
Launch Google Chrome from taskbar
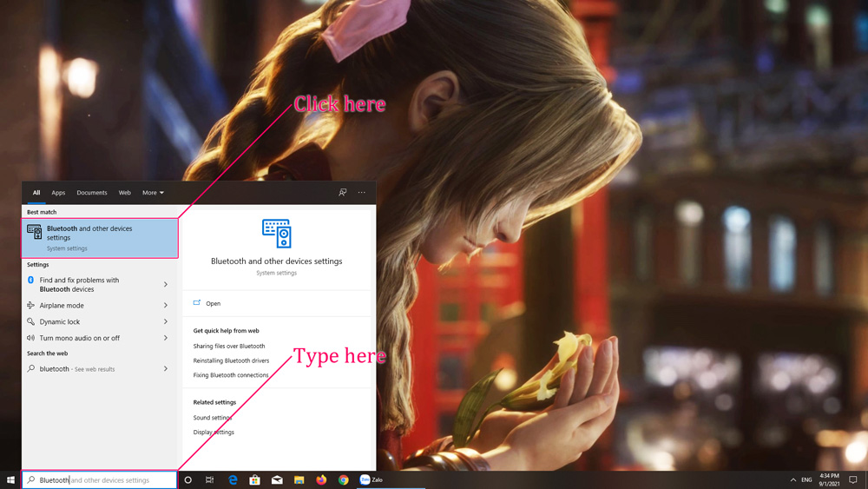click(x=343, y=480)
